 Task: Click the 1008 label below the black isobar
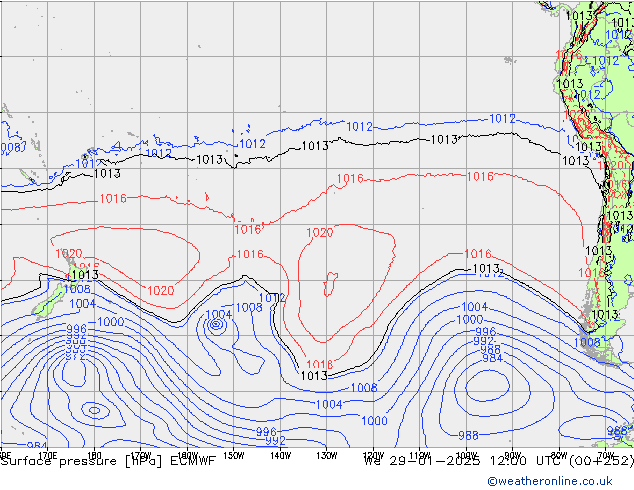[364, 388]
